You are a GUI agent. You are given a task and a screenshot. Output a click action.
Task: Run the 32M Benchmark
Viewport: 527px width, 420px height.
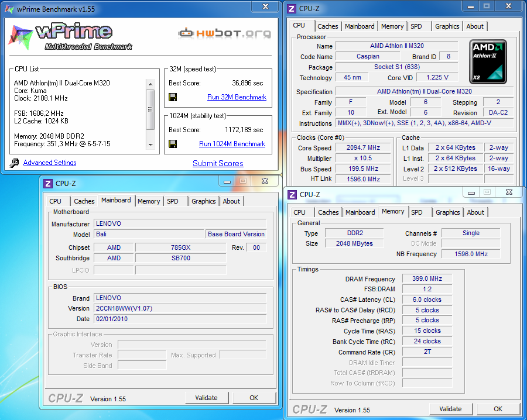[237, 97]
